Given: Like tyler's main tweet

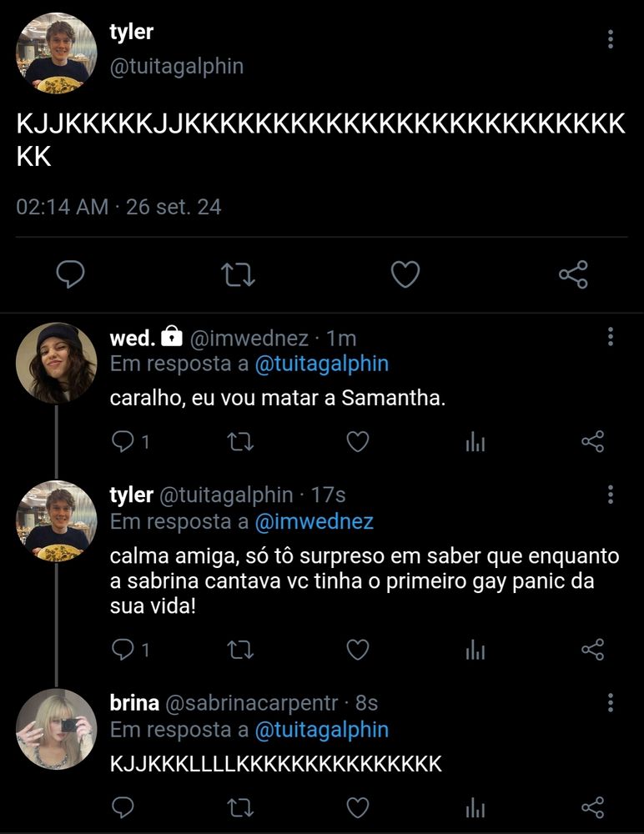Looking at the screenshot, I should [x=405, y=274].
